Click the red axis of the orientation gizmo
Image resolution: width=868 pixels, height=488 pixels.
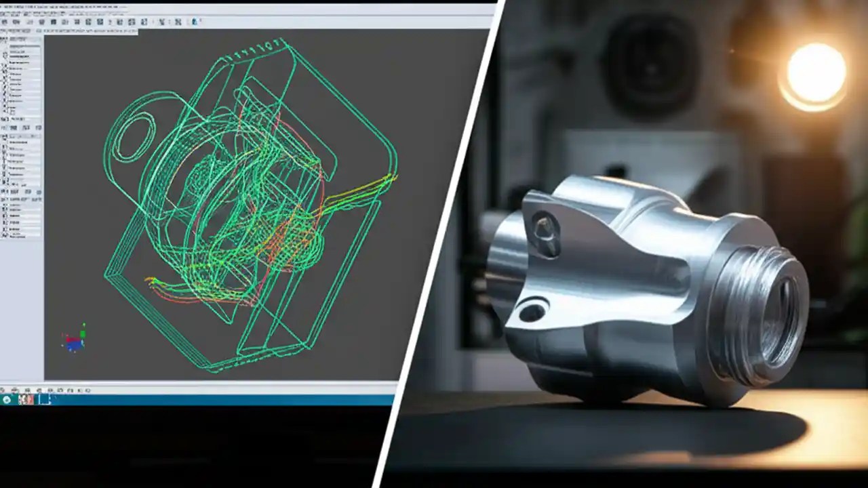pyautogui.click(x=72, y=339)
